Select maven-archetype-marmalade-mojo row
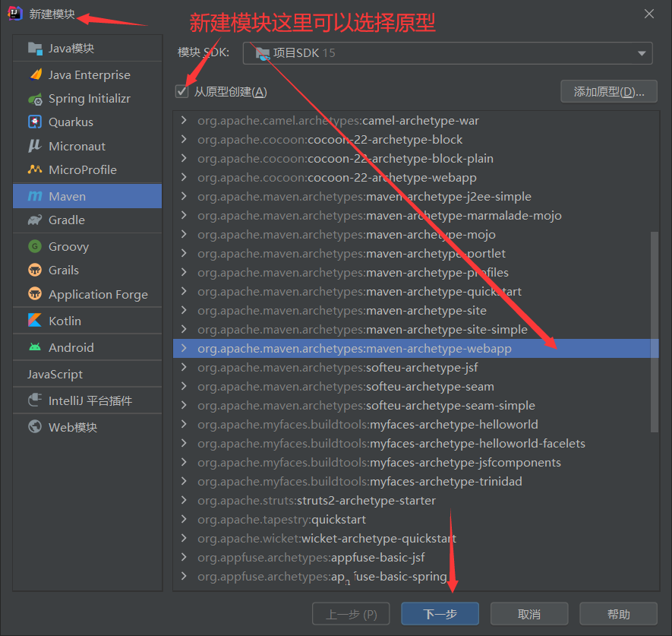This screenshot has height=636, width=672. pos(415,215)
